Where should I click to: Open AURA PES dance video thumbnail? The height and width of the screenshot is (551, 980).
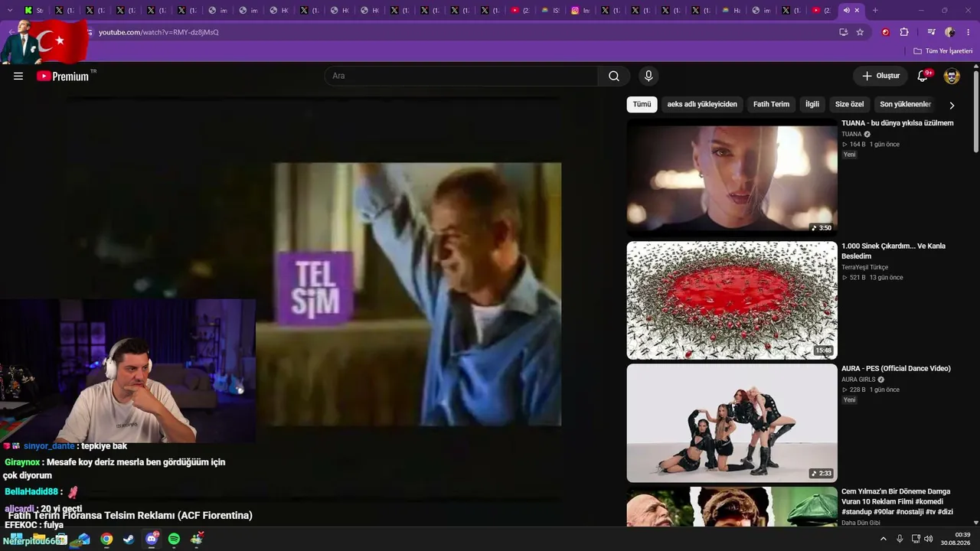(x=732, y=423)
